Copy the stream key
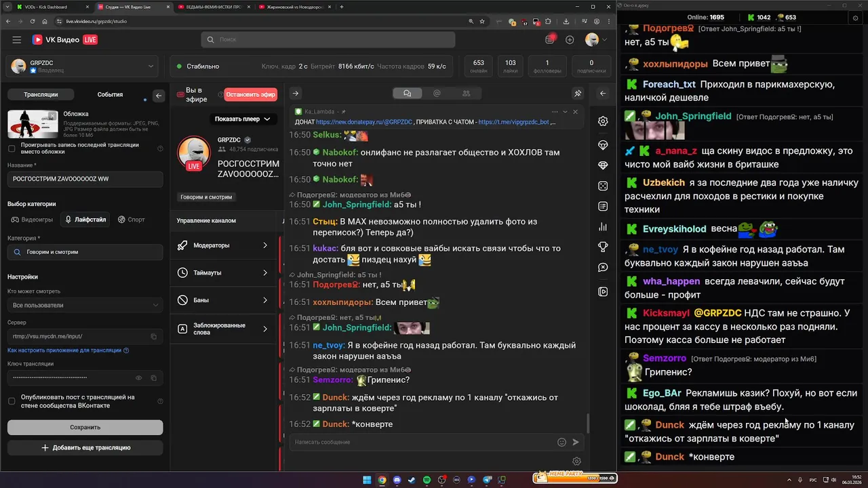The height and width of the screenshot is (488, 868). click(x=154, y=378)
